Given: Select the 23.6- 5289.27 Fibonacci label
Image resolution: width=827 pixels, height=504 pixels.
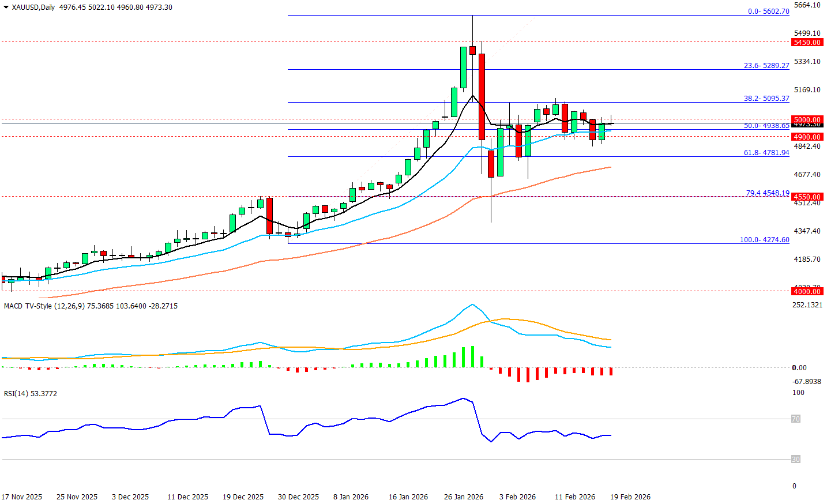Looking at the screenshot, I should (x=766, y=66).
